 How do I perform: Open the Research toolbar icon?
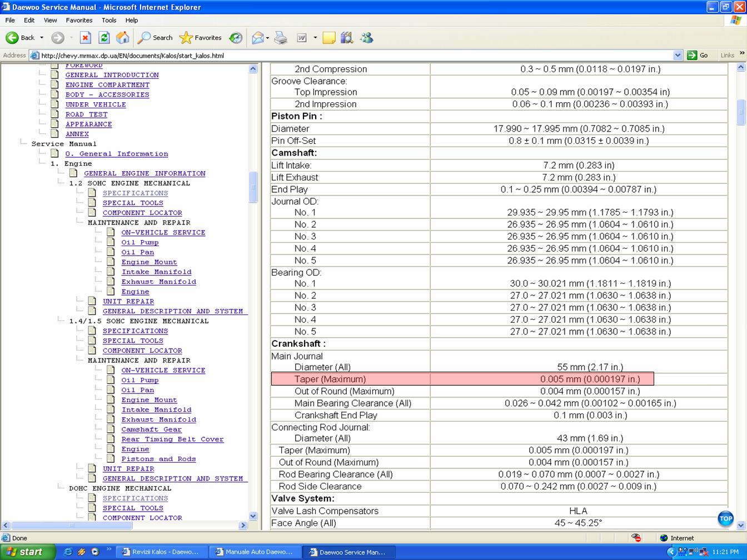point(347,38)
